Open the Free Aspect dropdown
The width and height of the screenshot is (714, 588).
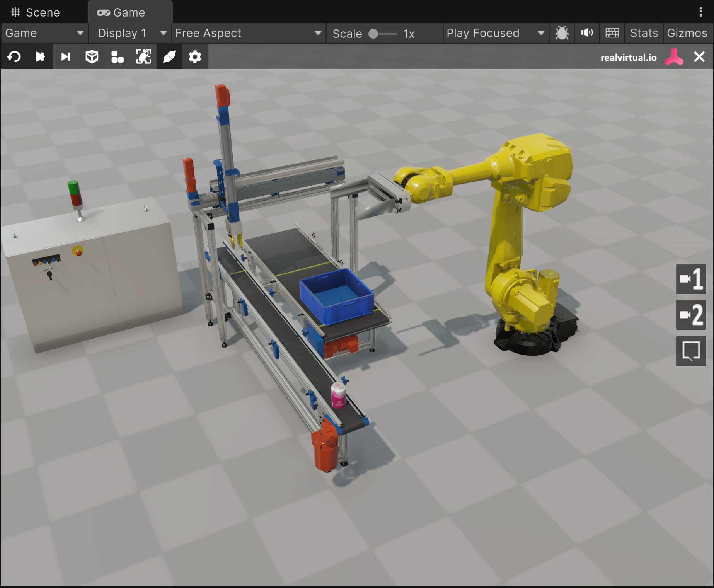point(248,33)
